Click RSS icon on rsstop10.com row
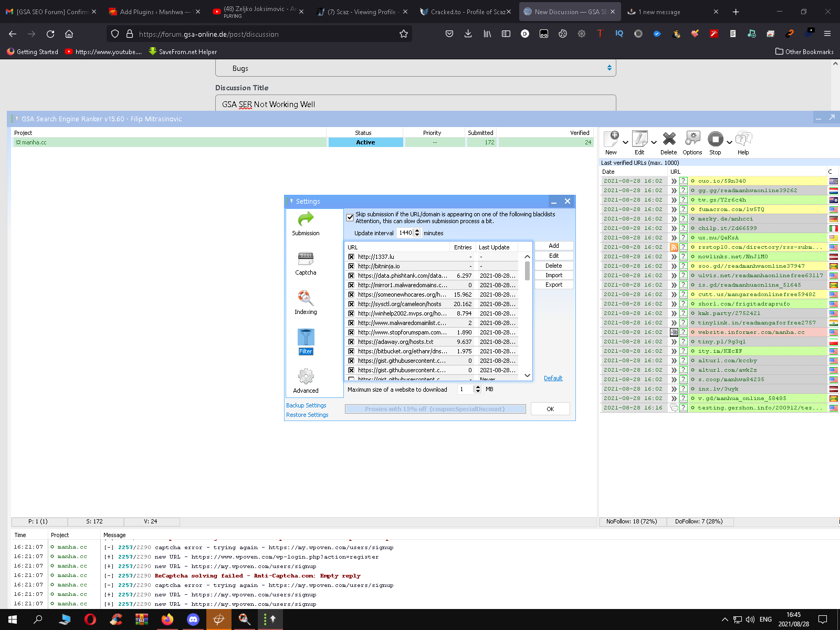 click(x=674, y=247)
